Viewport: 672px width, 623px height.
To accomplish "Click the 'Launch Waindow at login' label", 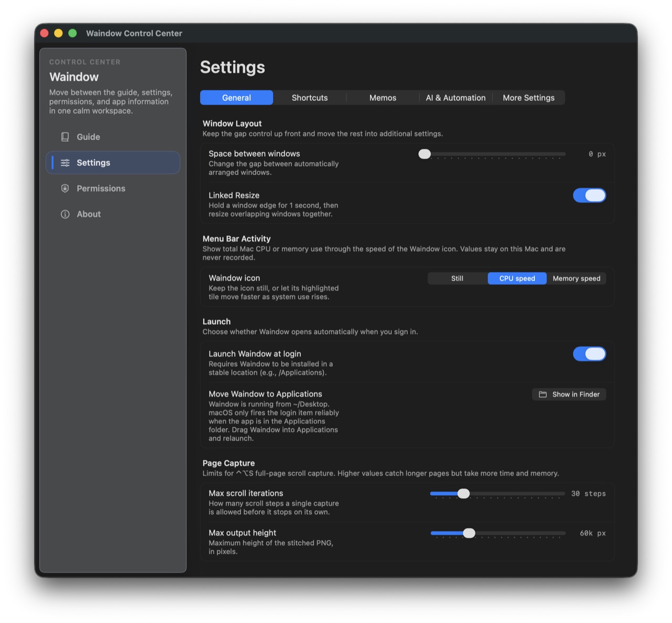I will click(255, 354).
